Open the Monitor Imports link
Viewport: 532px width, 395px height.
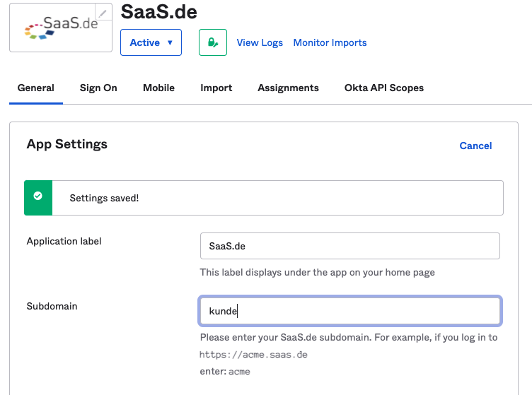point(330,42)
